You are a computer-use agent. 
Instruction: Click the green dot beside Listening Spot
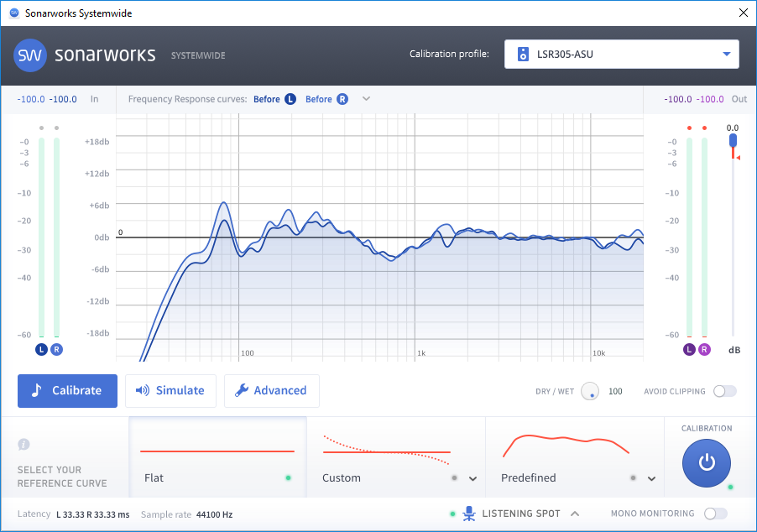[x=452, y=514]
